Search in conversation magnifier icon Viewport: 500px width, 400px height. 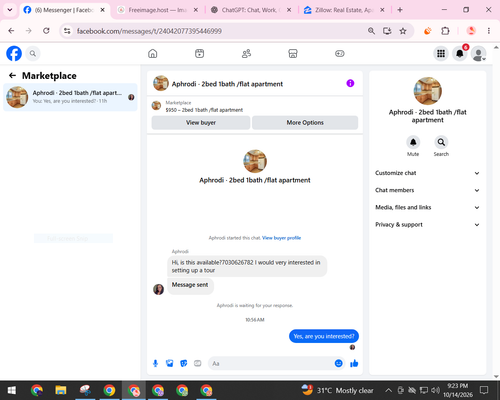(x=441, y=142)
